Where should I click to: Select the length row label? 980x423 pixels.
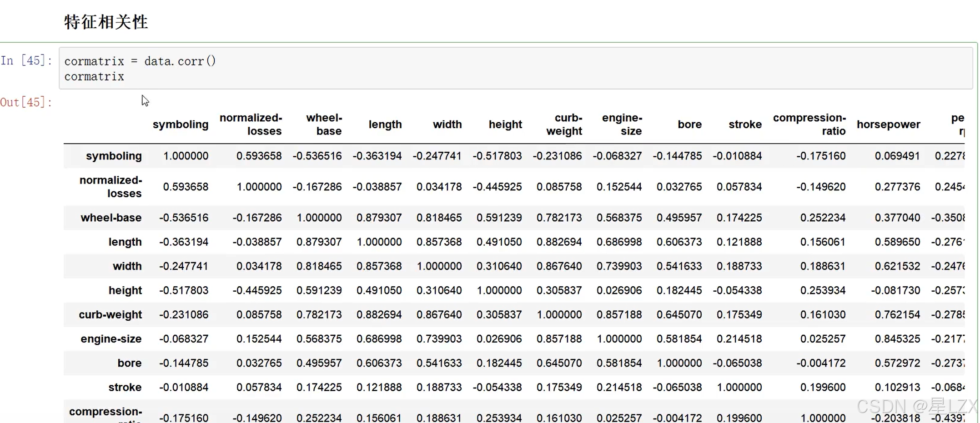[x=125, y=242]
